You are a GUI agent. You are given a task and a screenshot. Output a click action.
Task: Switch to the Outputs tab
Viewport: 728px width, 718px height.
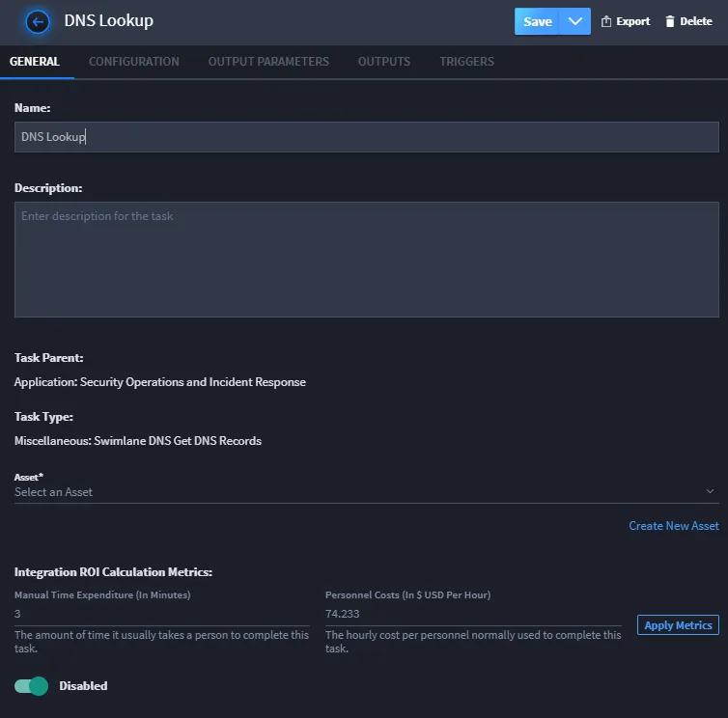click(x=384, y=62)
